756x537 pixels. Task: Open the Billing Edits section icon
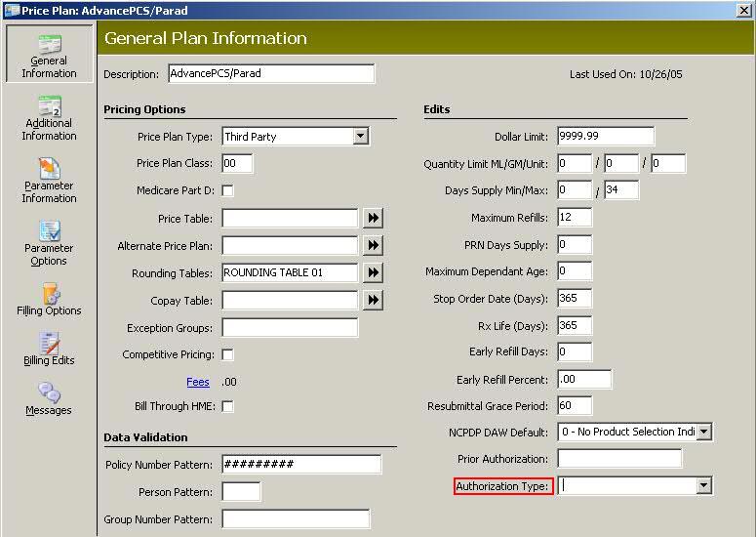(x=50, y=343)
